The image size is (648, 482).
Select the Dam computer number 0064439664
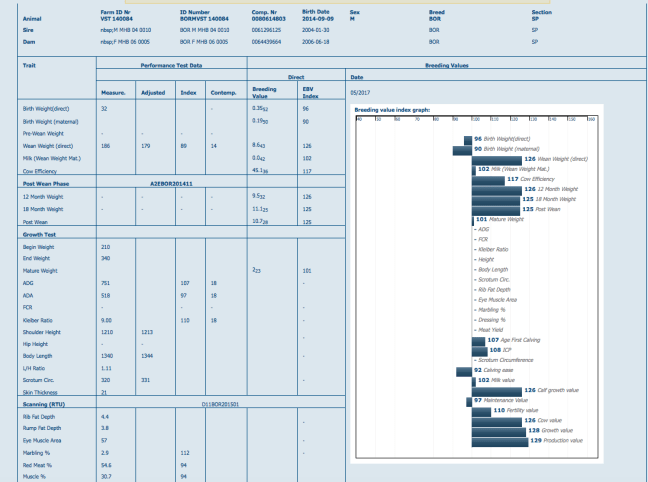point(265,42)
